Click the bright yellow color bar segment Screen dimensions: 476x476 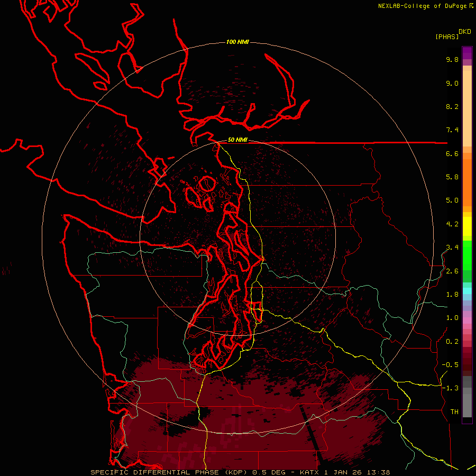pos(467,226)
